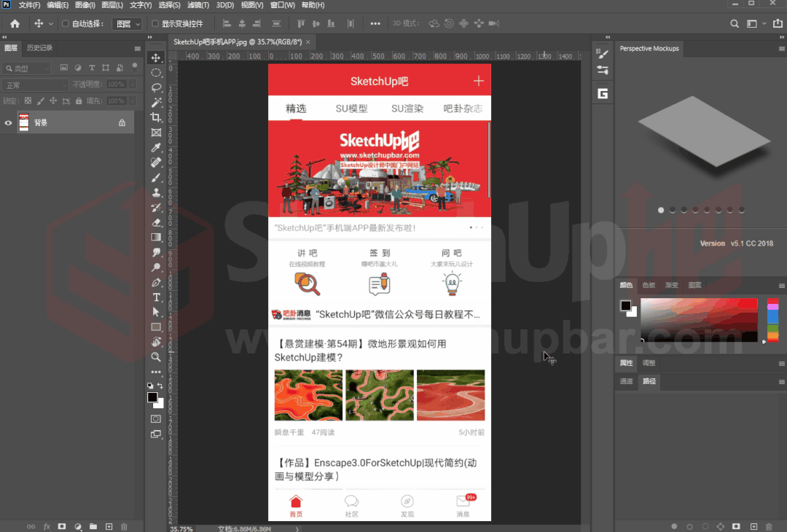Image resolution: width=787 pixels, height=532 pixels.
Task: Open the Layers panel menu
Action: tap(138, 49)
